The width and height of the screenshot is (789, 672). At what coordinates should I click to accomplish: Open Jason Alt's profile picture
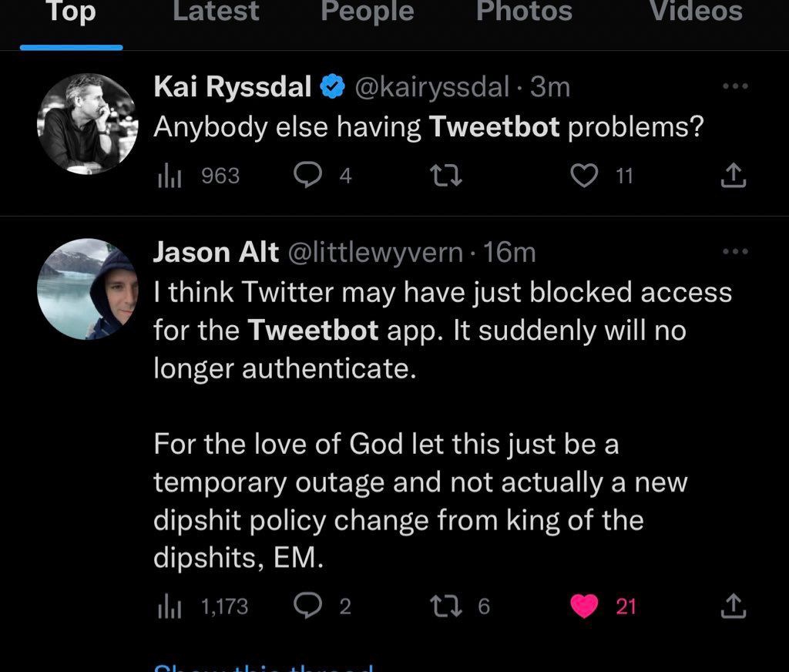pos(87,289)
